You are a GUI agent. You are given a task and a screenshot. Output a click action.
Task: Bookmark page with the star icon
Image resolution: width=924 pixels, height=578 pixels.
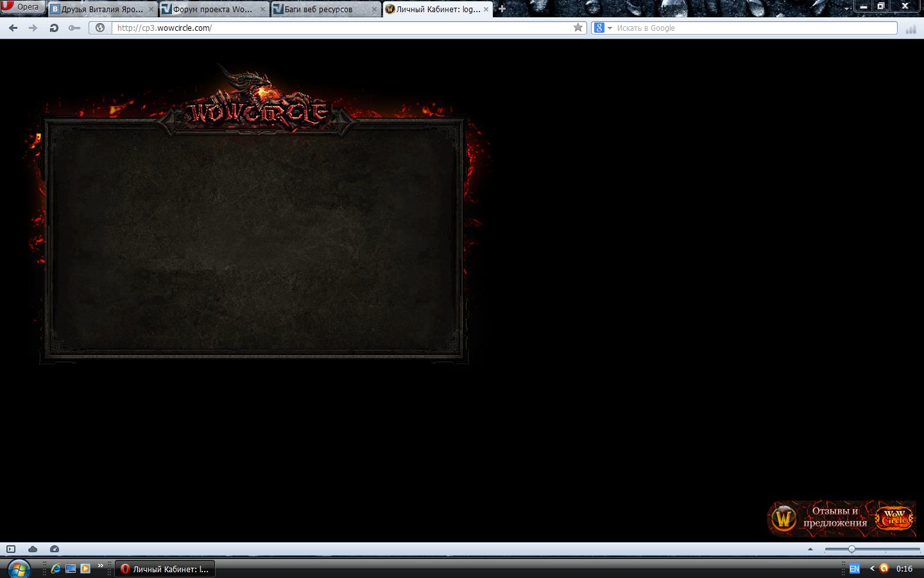(x=577, y=28)
